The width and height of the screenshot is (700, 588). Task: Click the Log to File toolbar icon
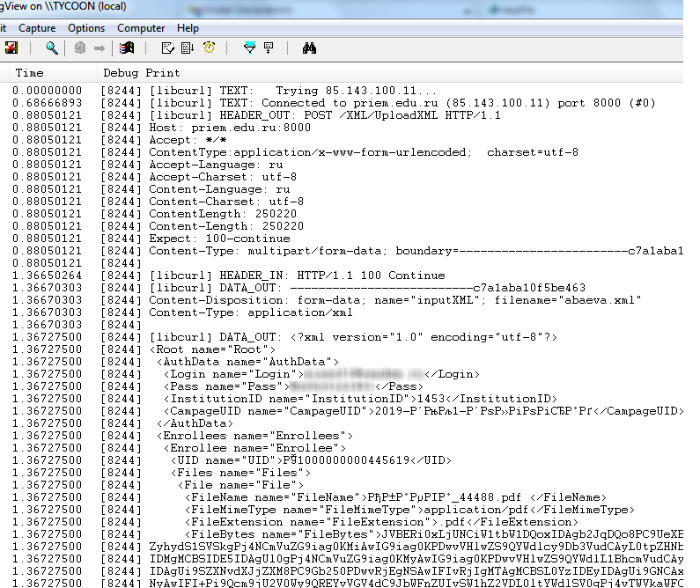[x=11, y=48]
